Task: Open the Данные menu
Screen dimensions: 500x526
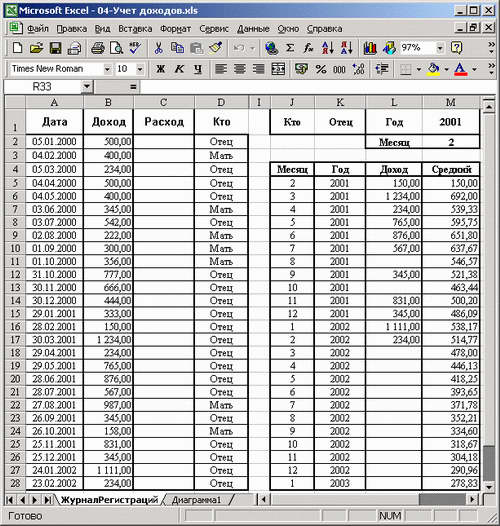Action: 253,29
